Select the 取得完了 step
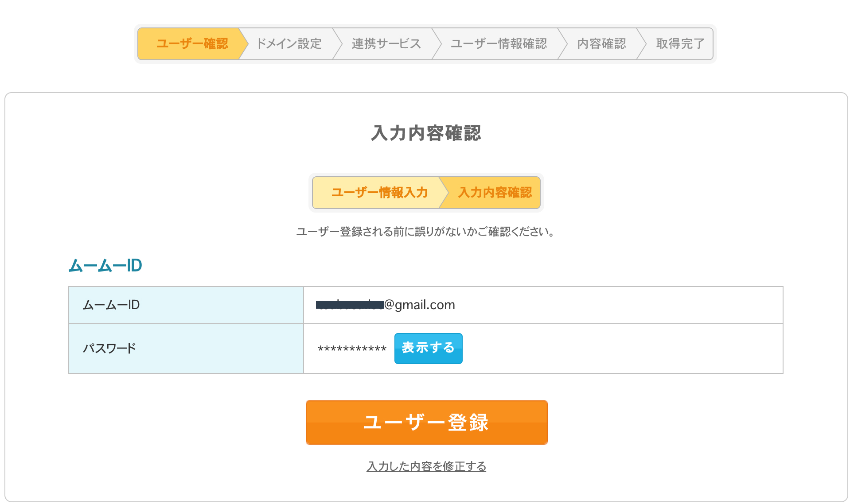Image resolution: width=850 pixels, height=504 pixels. pos(680,43)
